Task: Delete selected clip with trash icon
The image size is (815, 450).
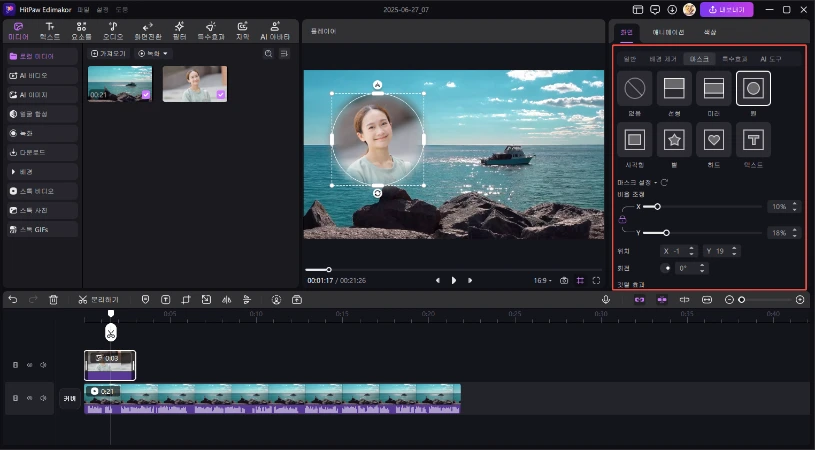Action: (53, 300)
